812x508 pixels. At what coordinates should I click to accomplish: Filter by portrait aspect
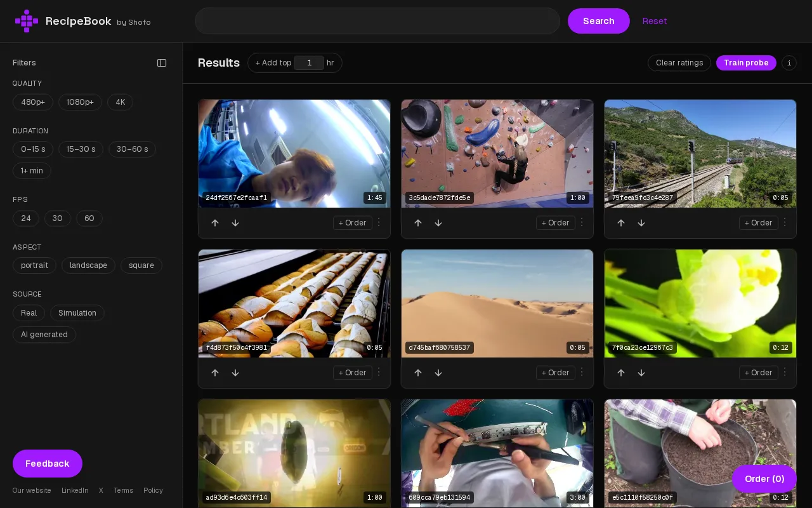click(34, 265)
